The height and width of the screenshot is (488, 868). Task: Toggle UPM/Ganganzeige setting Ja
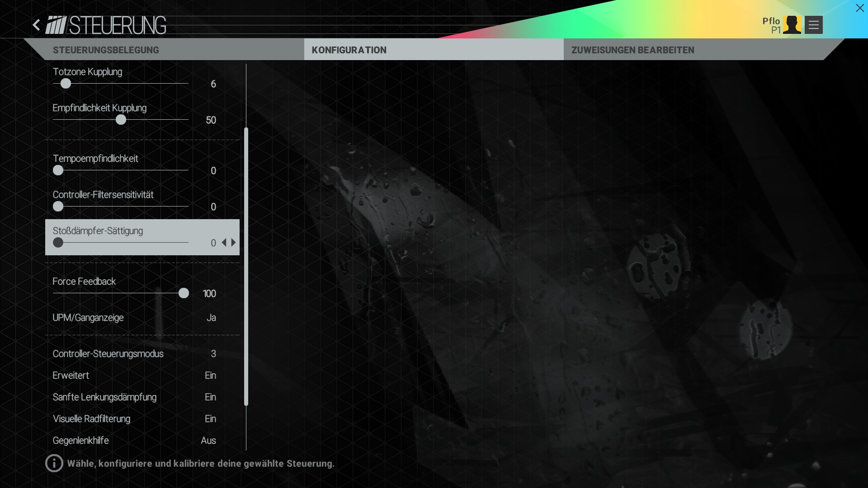211,318
